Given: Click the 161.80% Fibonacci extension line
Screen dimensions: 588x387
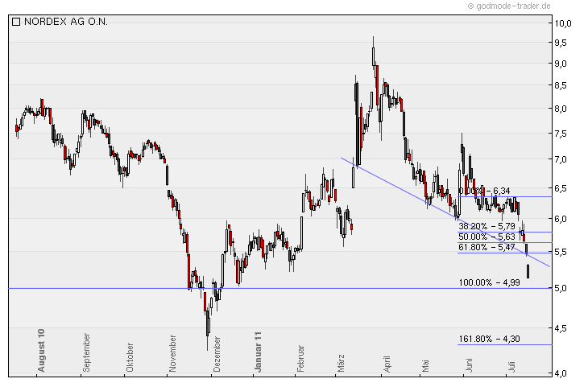Looking at the screenshot, I should (x=504, y=344).
